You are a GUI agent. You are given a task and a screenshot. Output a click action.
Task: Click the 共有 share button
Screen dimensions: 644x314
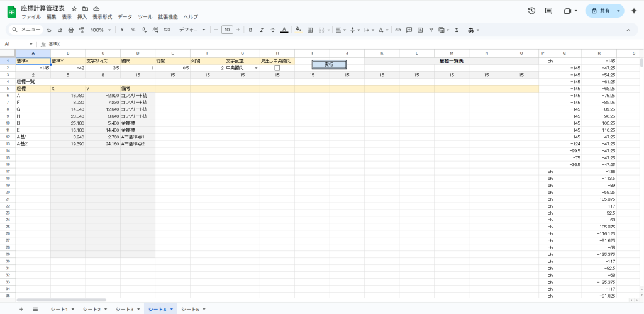click(599, 11)
